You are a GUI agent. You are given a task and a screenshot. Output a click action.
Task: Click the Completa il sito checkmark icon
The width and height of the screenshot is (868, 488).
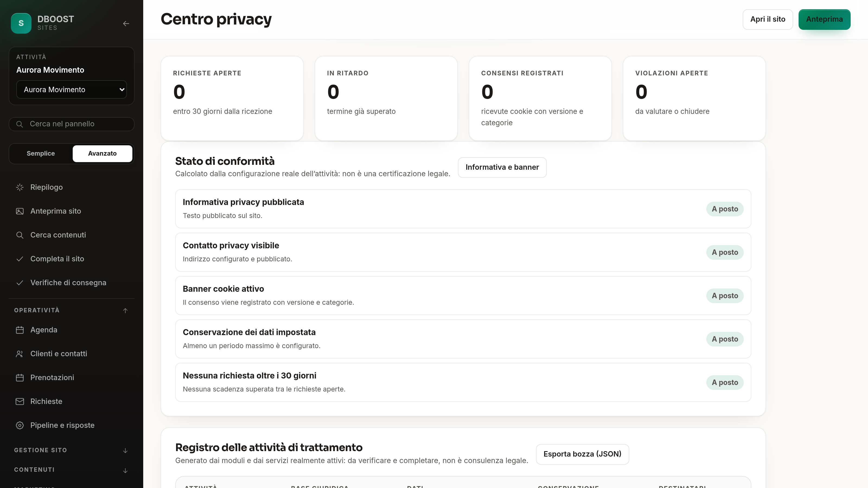[x=20, y=259]
